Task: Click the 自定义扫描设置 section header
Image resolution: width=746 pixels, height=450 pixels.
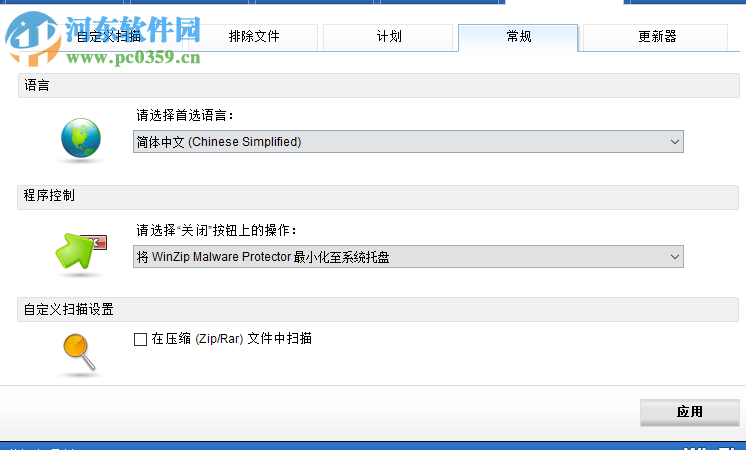Action: click(378, 310)
